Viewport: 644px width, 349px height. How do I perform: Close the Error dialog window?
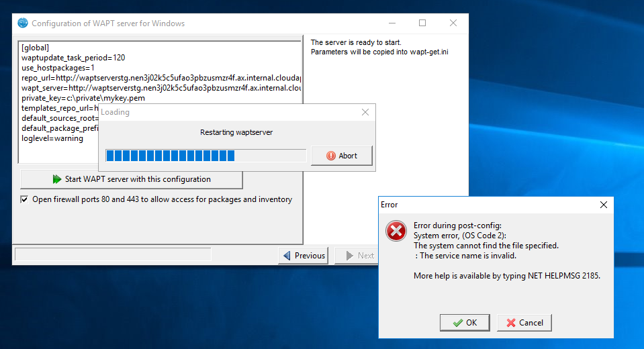(603, 205)
